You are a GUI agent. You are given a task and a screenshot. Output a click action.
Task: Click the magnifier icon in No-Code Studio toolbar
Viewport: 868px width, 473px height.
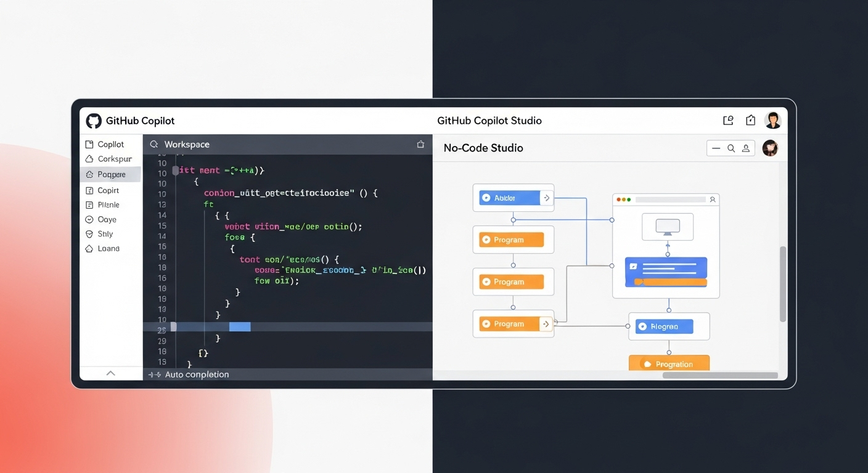point(731,148)
